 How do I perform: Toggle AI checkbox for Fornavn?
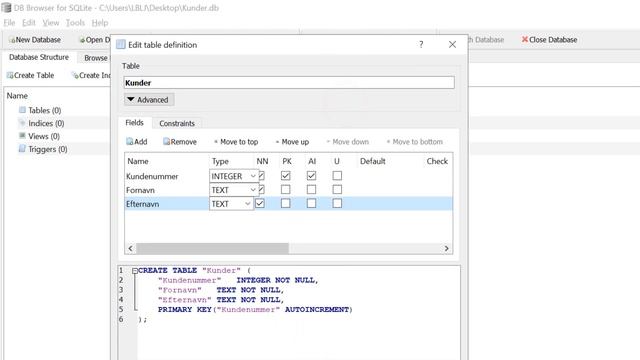(311, 190)
